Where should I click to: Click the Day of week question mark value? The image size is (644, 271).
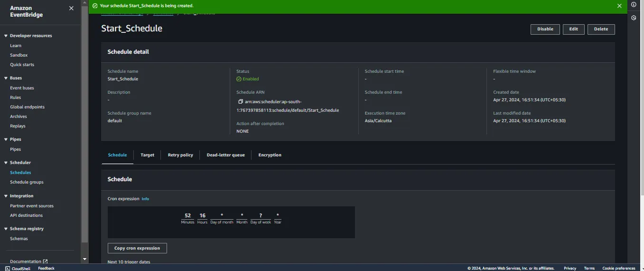[261, 215]
